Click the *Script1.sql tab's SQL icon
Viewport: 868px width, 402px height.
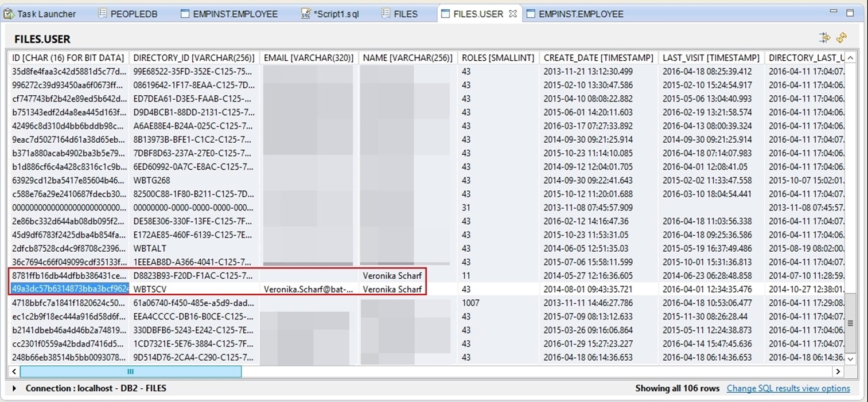(306, 14)
